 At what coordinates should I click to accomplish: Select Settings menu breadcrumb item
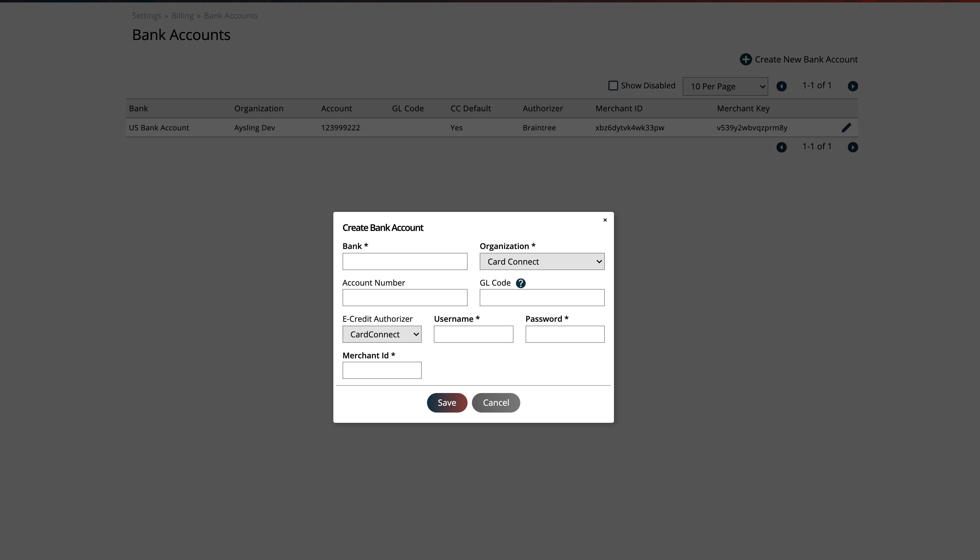pos(146,15)
